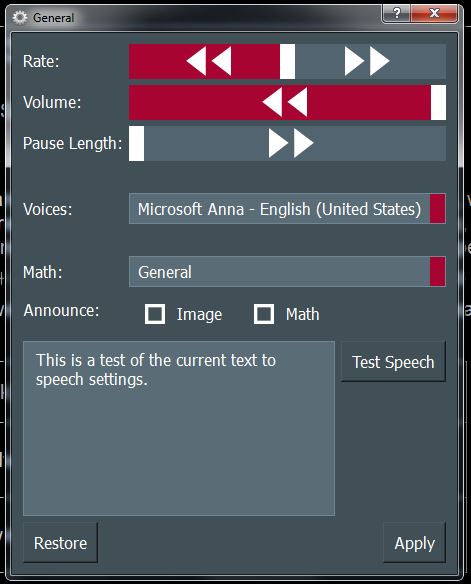The width and height of the screenshot is (471, 584).
Task: Click the Test Speech button
Action: coord(393,362)
